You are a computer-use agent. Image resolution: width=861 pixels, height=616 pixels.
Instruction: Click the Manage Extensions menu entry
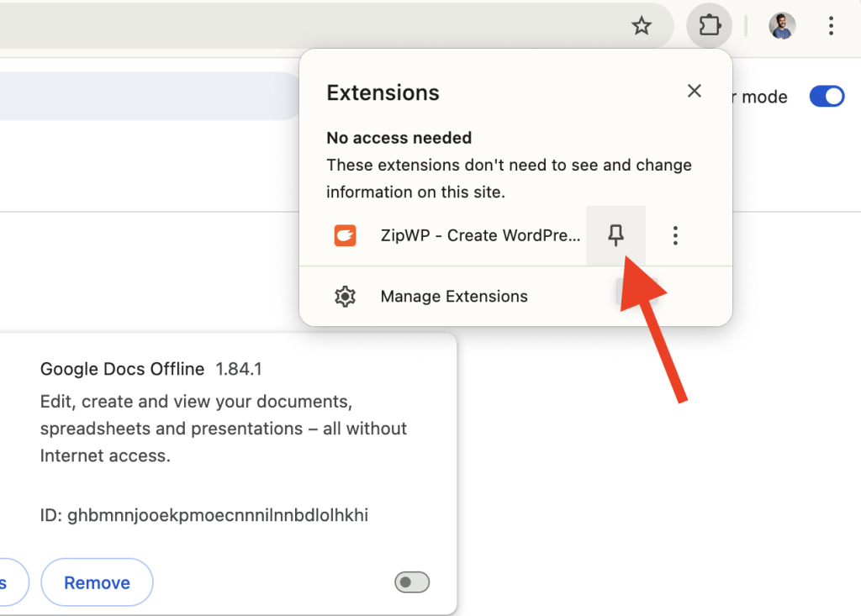(453, 296)
